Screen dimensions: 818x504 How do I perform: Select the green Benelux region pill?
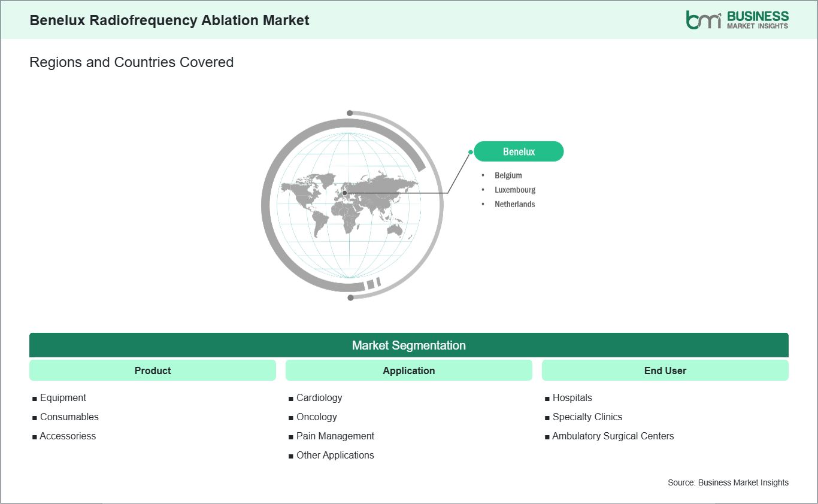click(x=519, y=151)
